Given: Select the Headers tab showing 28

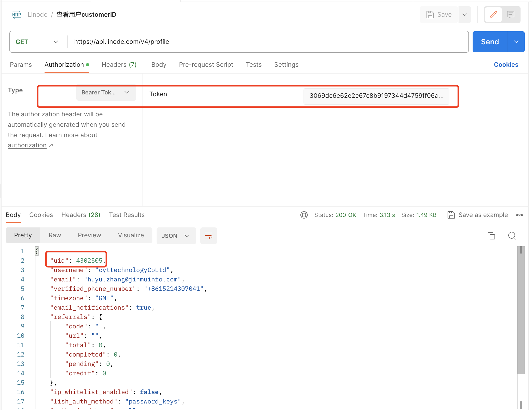Looking at the screenshot, I should [x=81, y=215].
